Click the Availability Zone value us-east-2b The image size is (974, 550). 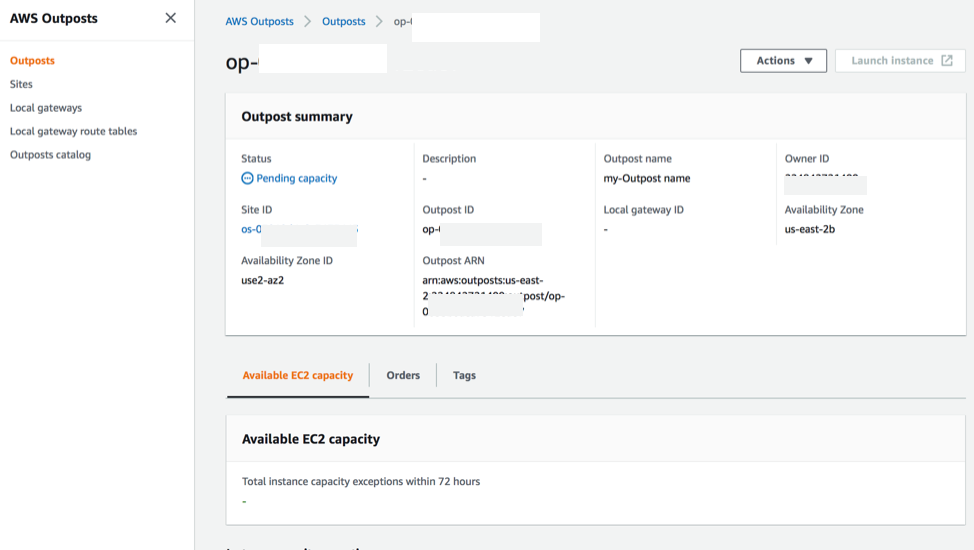coord(809,229)
